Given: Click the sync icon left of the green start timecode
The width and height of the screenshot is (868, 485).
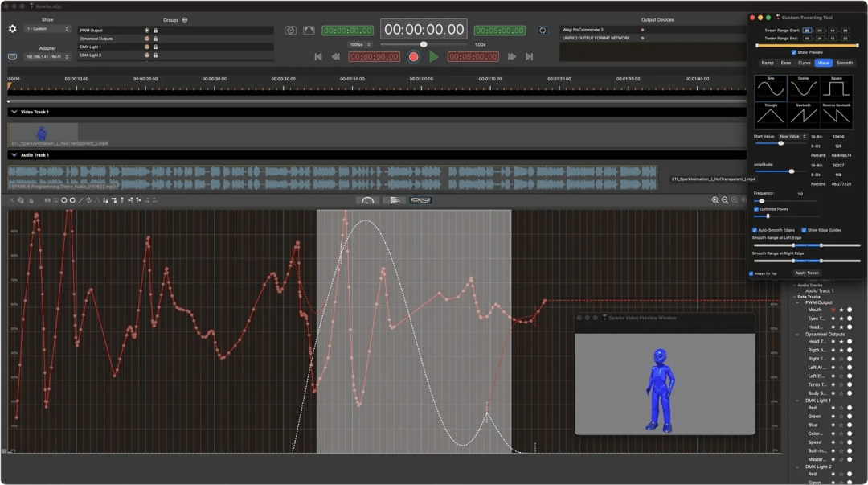Looking at the screenshot, I should (291, 31).
